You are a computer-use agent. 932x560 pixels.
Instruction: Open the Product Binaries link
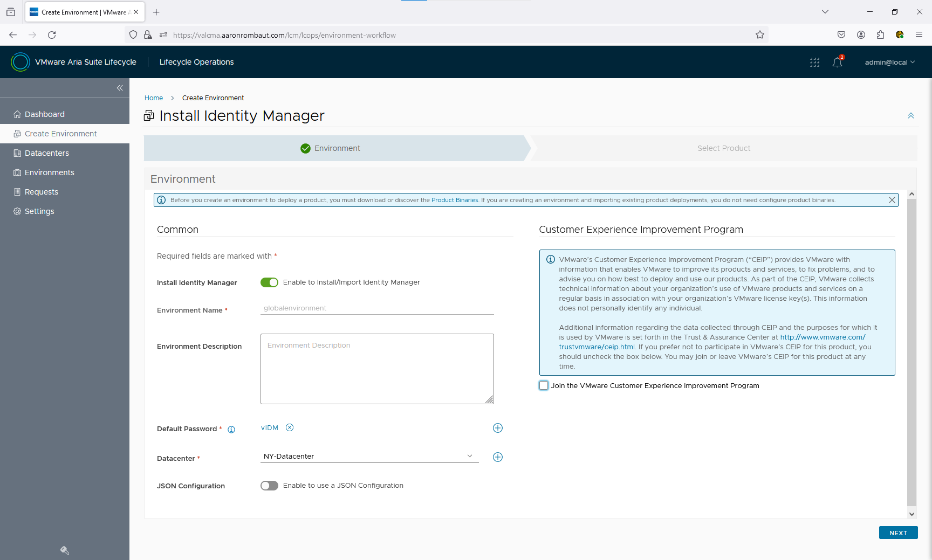pos(455,199)
